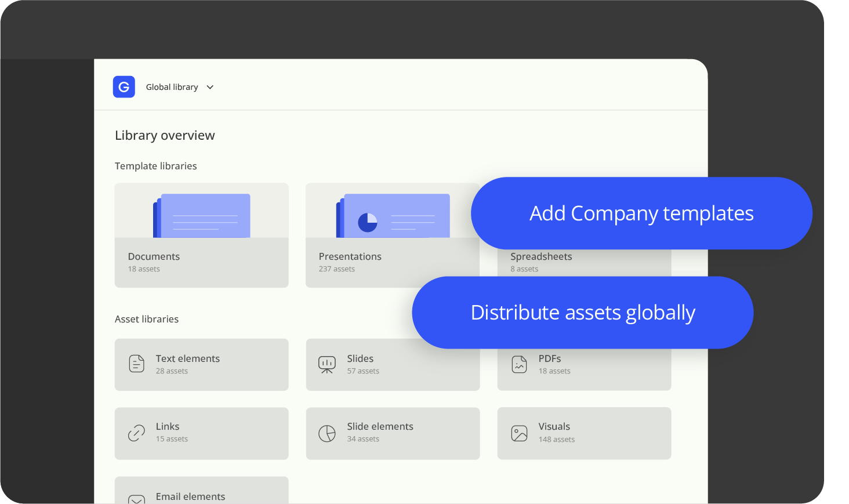The height and width of the screenshot is (504, 849).
Task: Click the Presentations thumbnail illustration
Action: point(393,215)
